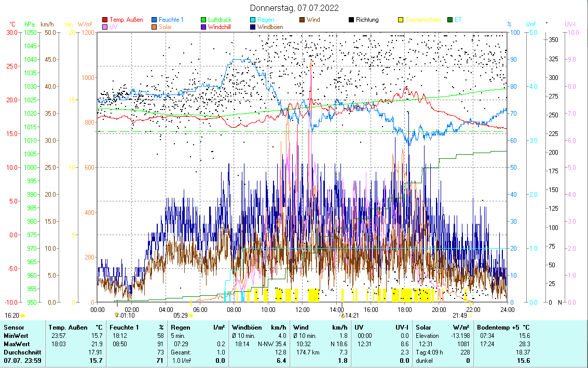Click the green Luftdruck legend swatch
The height and width of the screenshot is (368, 588).
[x=203, y=20]
